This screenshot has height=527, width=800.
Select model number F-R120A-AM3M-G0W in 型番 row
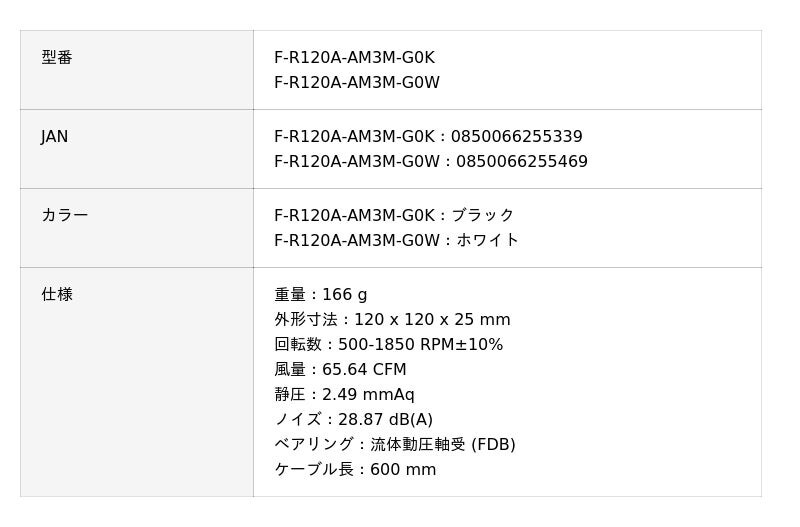[357, 83]
